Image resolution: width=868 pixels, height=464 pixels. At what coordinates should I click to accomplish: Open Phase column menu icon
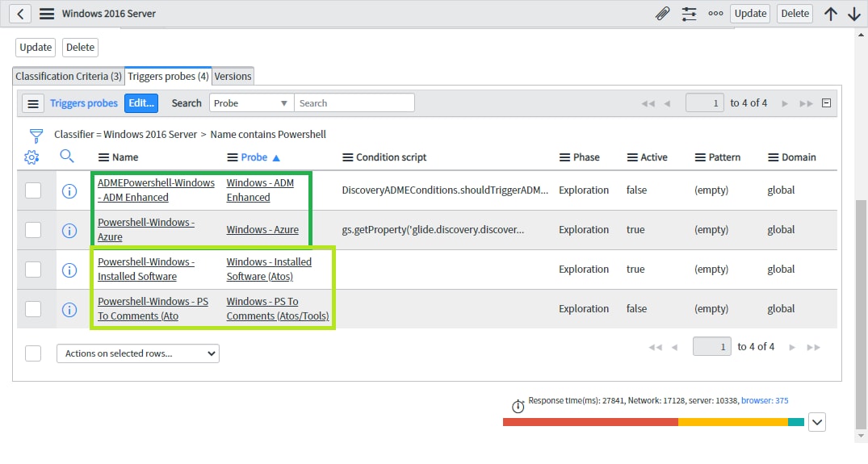[x=564, y=157]
